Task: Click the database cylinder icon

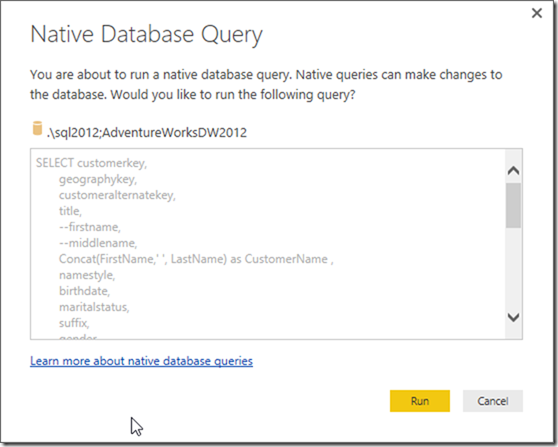Action: tap(37, 128)
